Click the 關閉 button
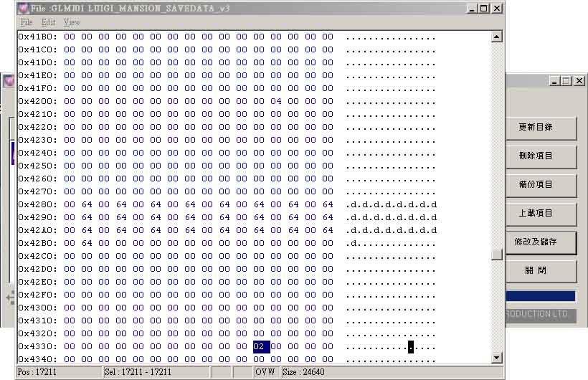This screenshot has width=588, height=380. [540, 271]
